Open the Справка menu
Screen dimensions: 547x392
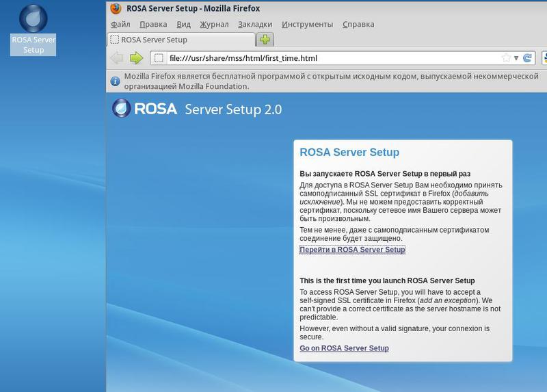(358, 24)
